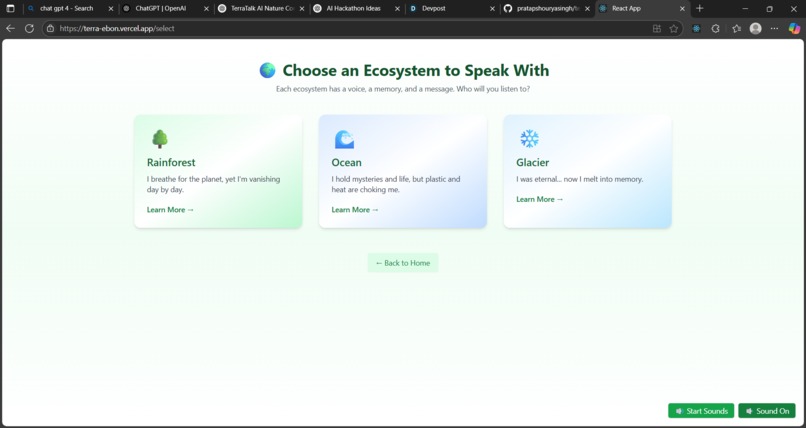
Task: Switch to the AI Hackathon Ideas tab
Action: pos(353,9)
